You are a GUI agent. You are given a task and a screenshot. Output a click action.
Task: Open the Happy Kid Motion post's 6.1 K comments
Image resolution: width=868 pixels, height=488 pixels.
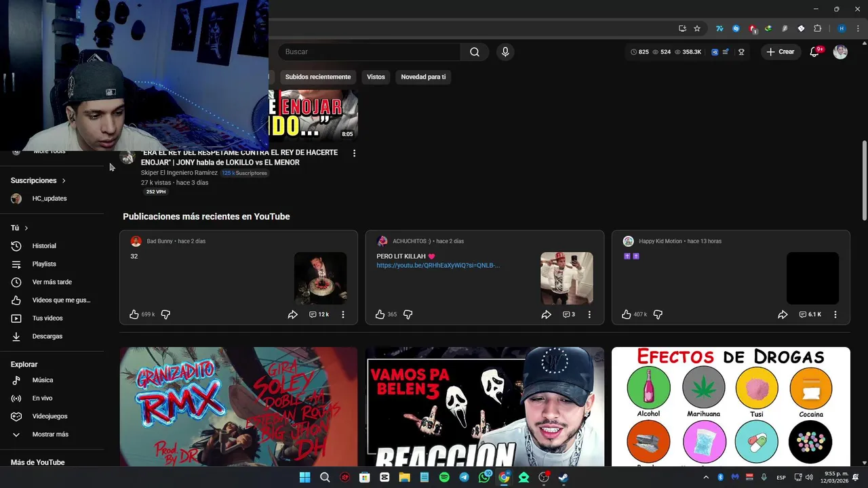coord(810,314)
